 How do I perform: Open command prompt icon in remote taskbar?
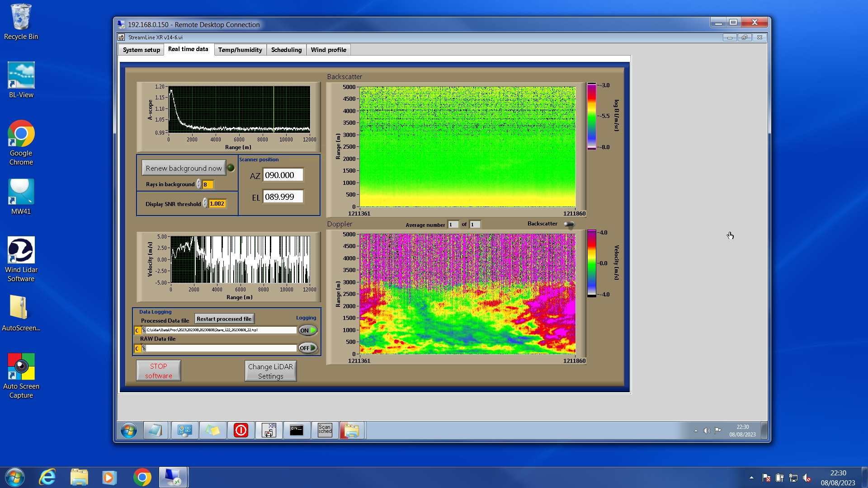[x=297, y=430]
